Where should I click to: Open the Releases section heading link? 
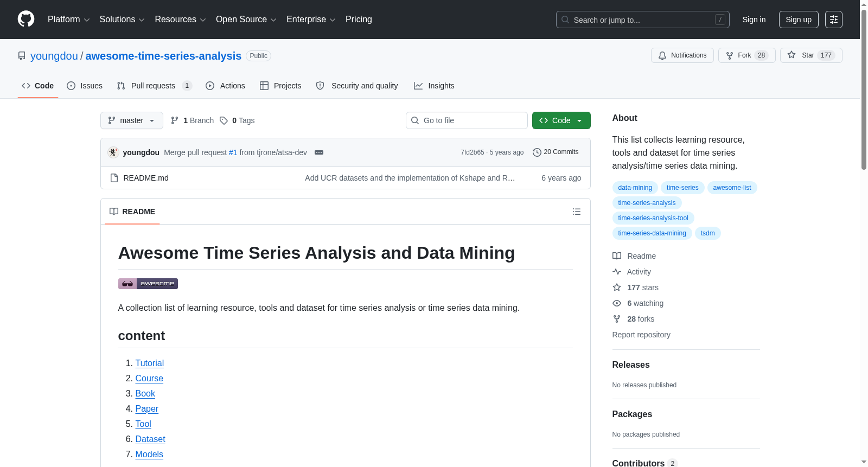pos(631,365)
